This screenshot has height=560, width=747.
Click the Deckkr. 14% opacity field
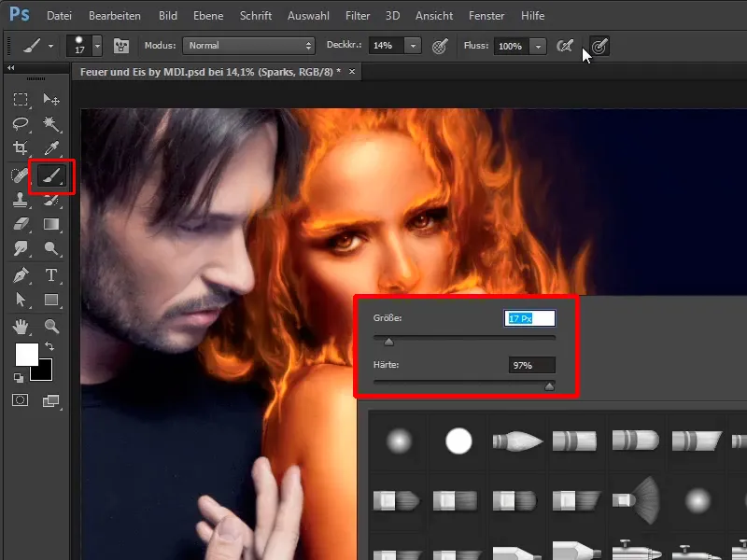[x=387, y=46]
